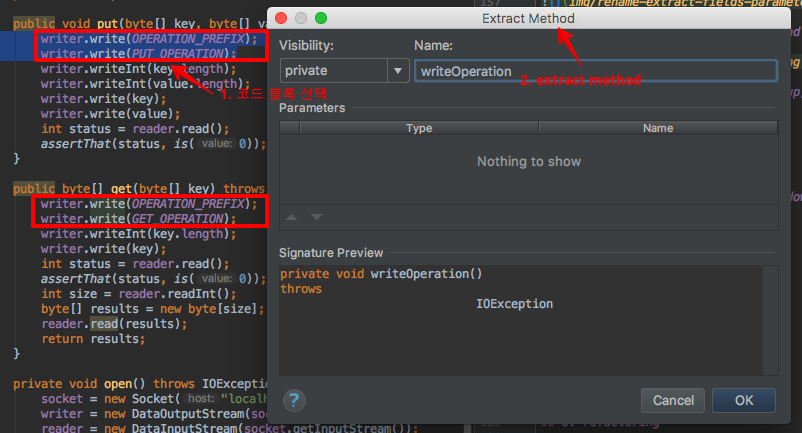Click the green zoom window button
The image size is (802, 433).
click(321, 18)
